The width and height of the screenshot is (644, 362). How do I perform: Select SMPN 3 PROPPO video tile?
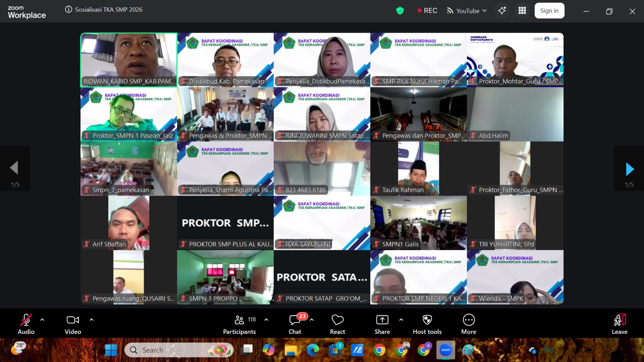pyautogui.click(x=225, y=277)
